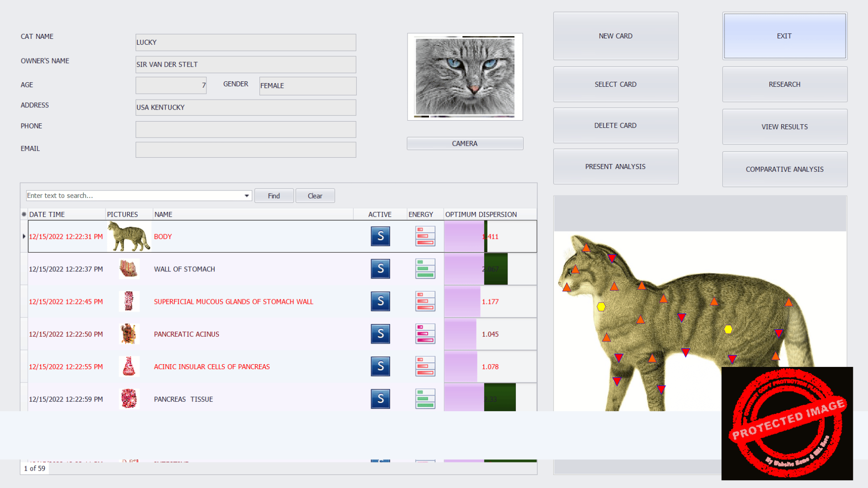The image size is (868, 488).
Task: Click the orange triangle marker on cat's nose
Action: coord(566,287)
